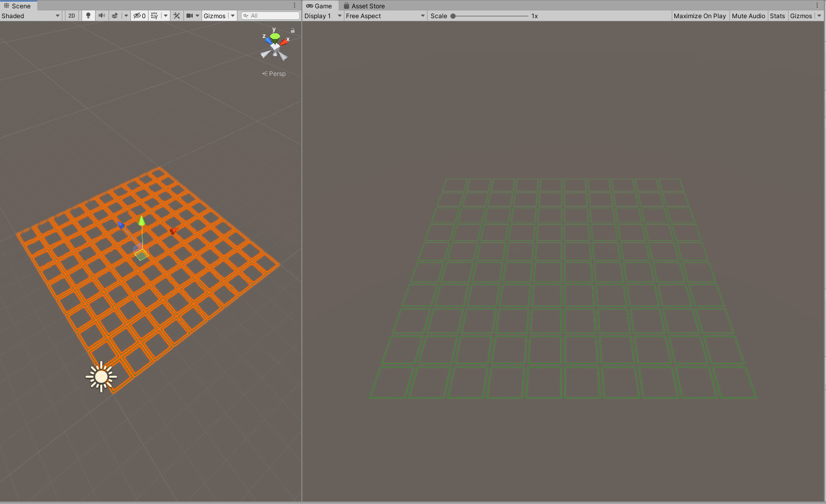This screenshot has height=504, width=826.
Task: Open the Free Aspect dropdown
Action: coord(385,16)
